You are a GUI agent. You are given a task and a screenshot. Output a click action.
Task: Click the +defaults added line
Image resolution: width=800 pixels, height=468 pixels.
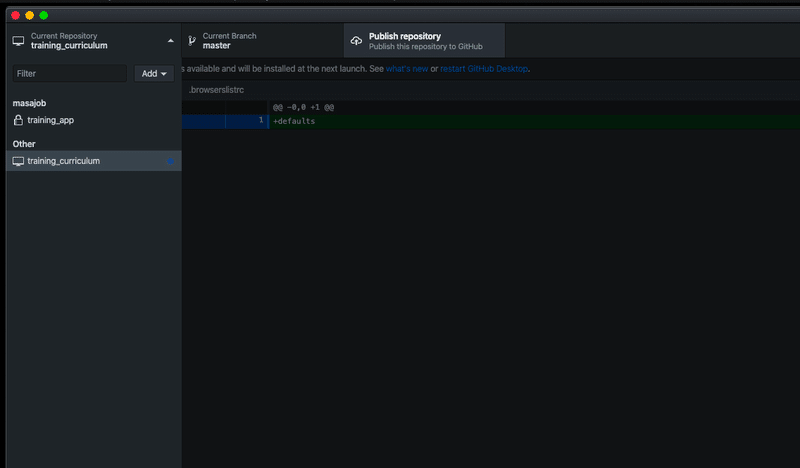pos(294,121)
